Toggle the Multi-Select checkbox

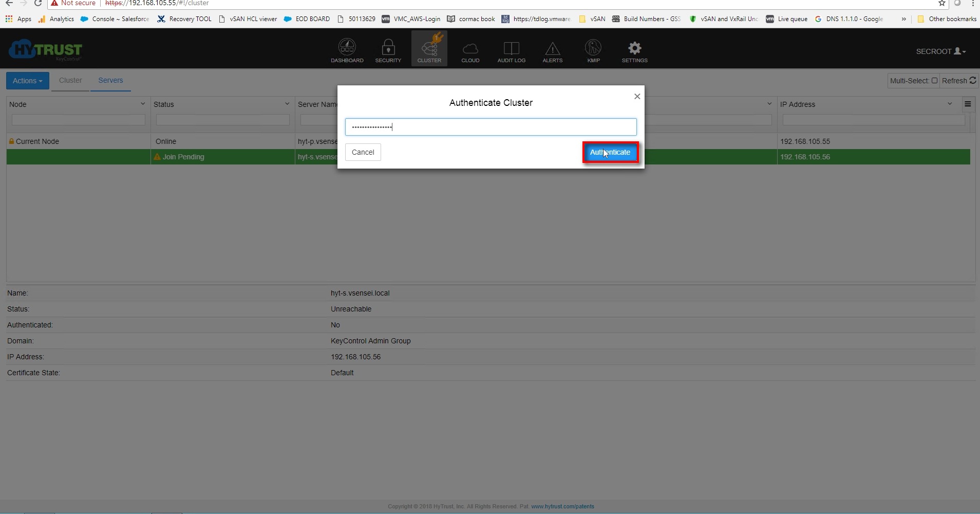pos(934,81)
